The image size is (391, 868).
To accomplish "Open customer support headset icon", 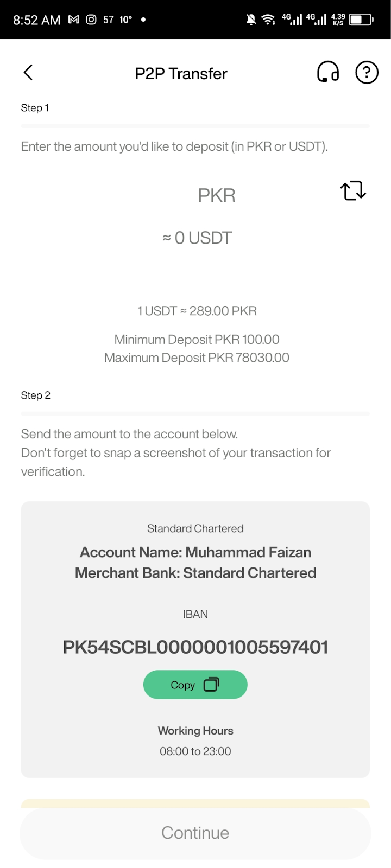I will pyautogui.click(x=327, y=72).
